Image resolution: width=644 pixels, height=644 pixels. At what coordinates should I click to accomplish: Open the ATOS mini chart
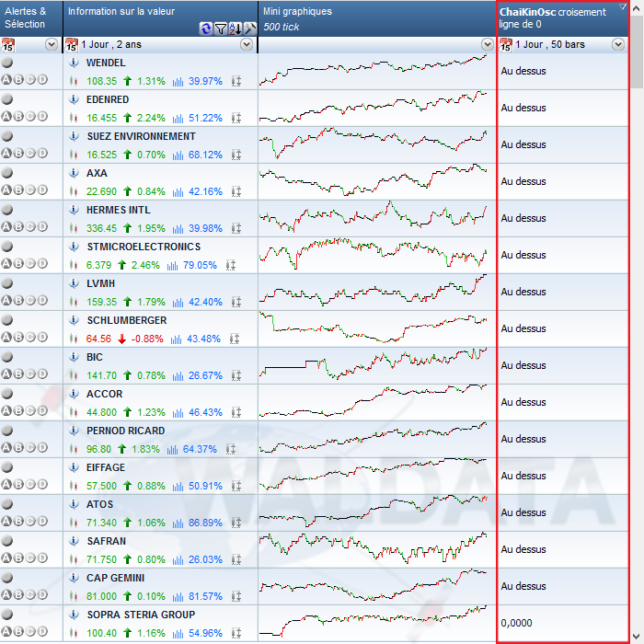(x=373, y=512)
